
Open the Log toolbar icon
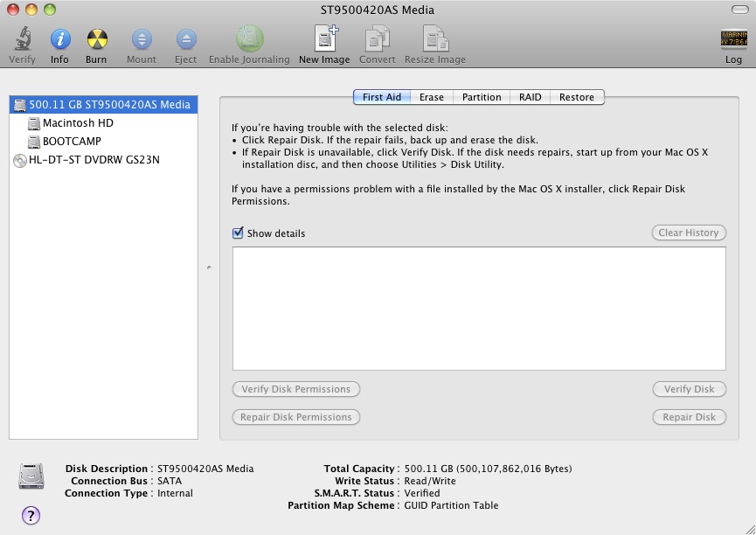pos(734,39)
